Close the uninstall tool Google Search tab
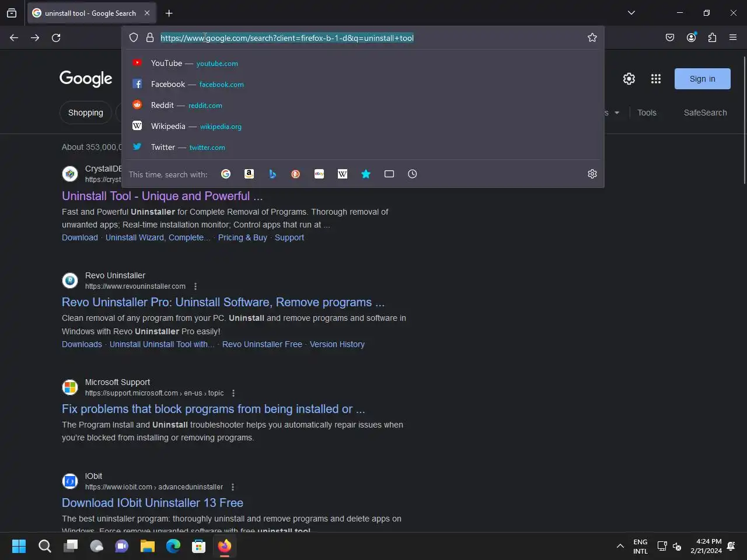 [x=147, y=13]
